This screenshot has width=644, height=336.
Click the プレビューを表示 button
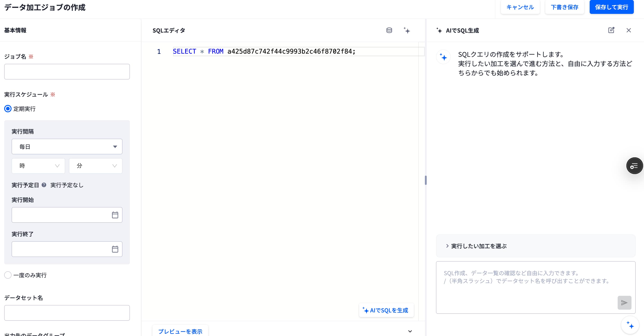[x=180, y=331]
